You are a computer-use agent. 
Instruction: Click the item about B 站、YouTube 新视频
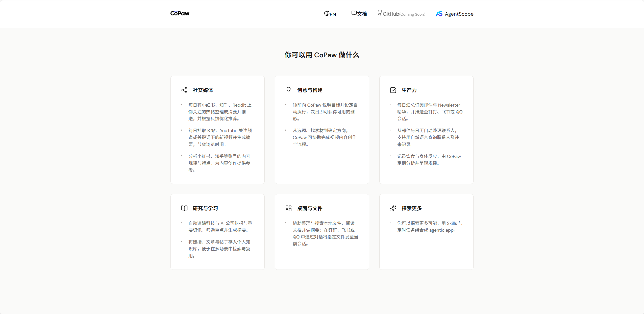(x=220, y=137)
